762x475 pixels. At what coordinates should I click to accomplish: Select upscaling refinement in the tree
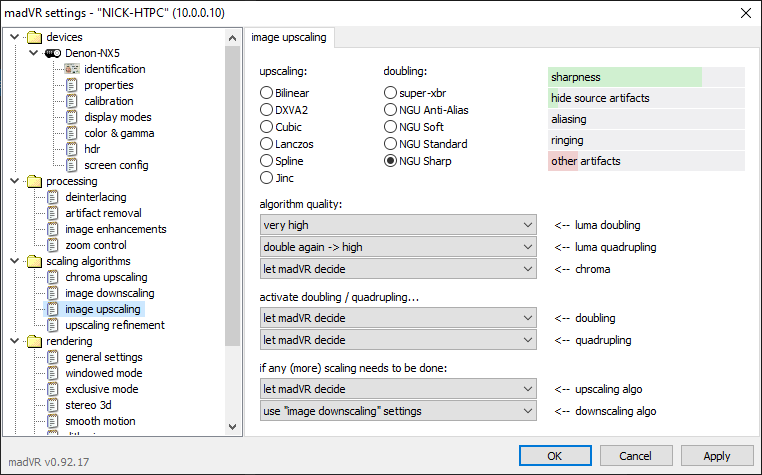tap(114, 325)
